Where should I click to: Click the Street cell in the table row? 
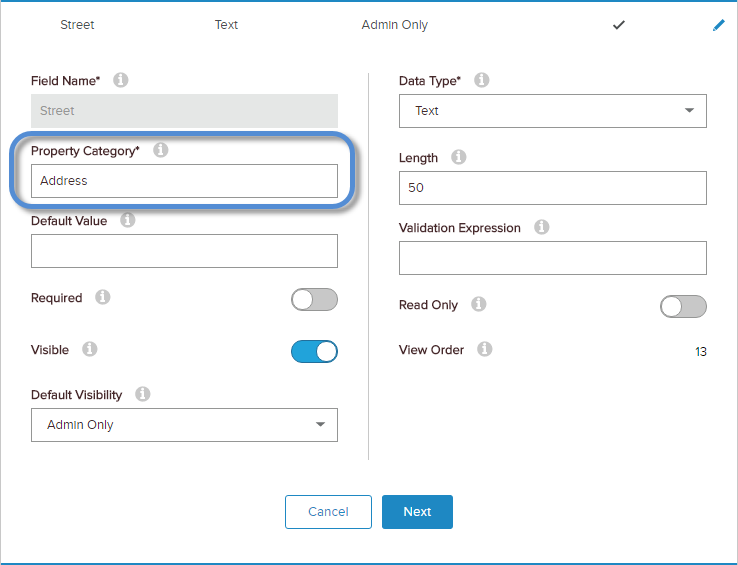77,25
